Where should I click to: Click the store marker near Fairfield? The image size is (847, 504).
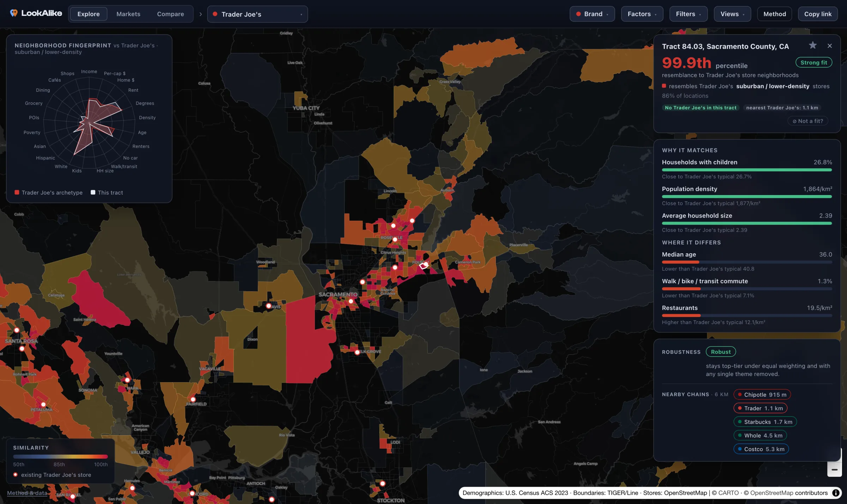(x=193, y=399)
